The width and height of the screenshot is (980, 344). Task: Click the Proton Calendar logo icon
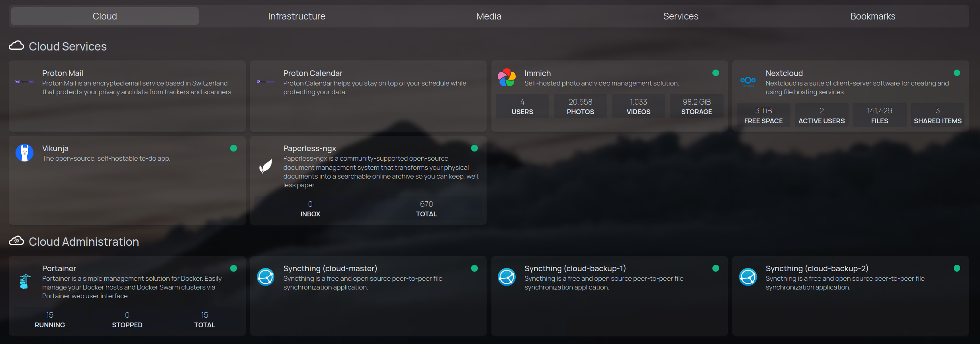pyautogui.click(x=266, y=82)
